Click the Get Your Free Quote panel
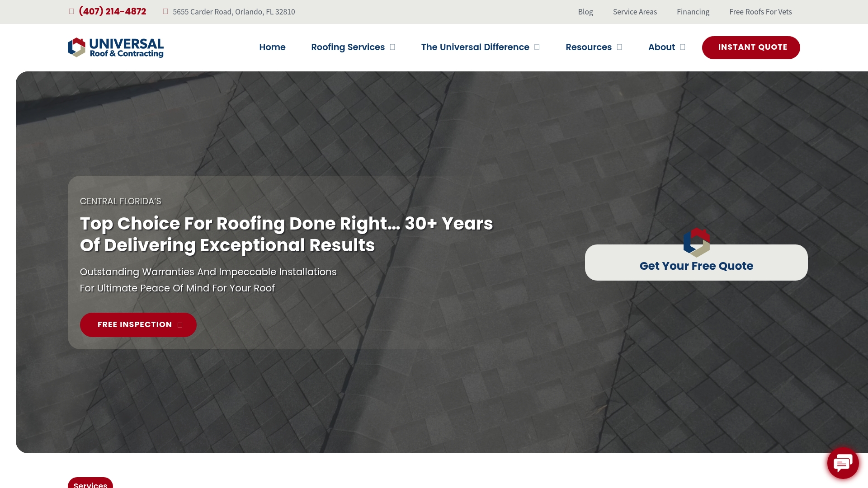 (x=696, y=263)
